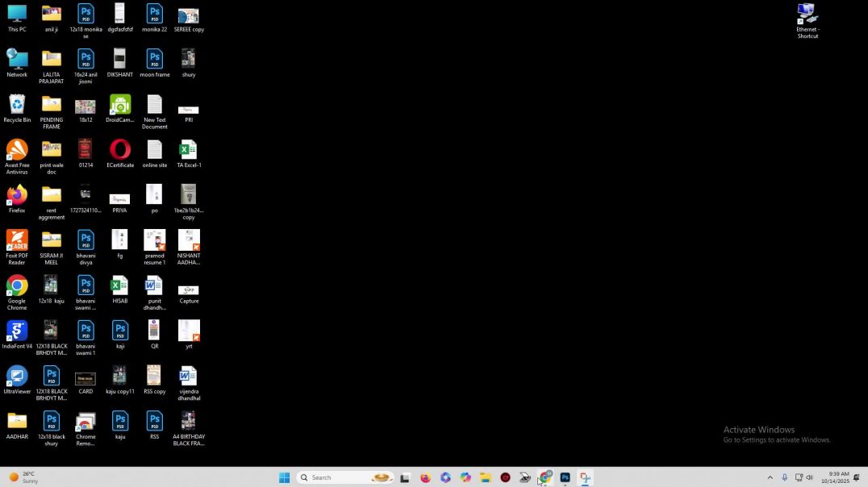The width and height of the screenshot is (868, 487).
Task: Open Opera GX browser from the taskbar
Action: point(505,477)
